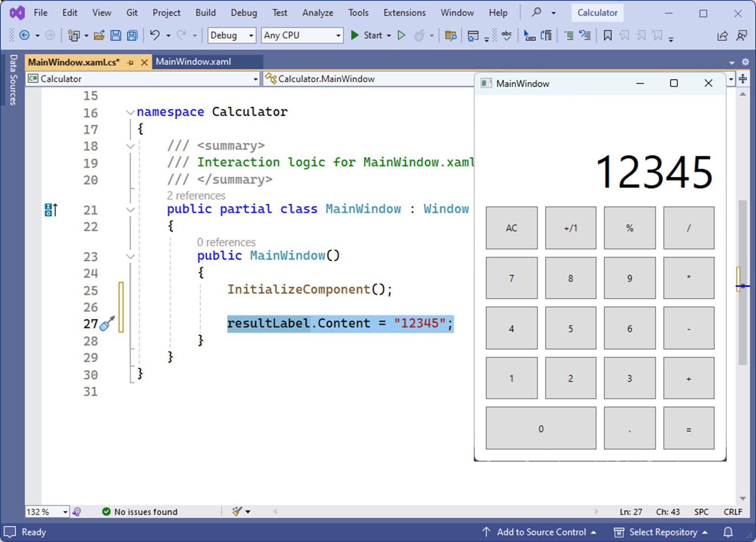Click the notifications bell icon
This screenshot has height=542, width=756.
click(728, 532)
